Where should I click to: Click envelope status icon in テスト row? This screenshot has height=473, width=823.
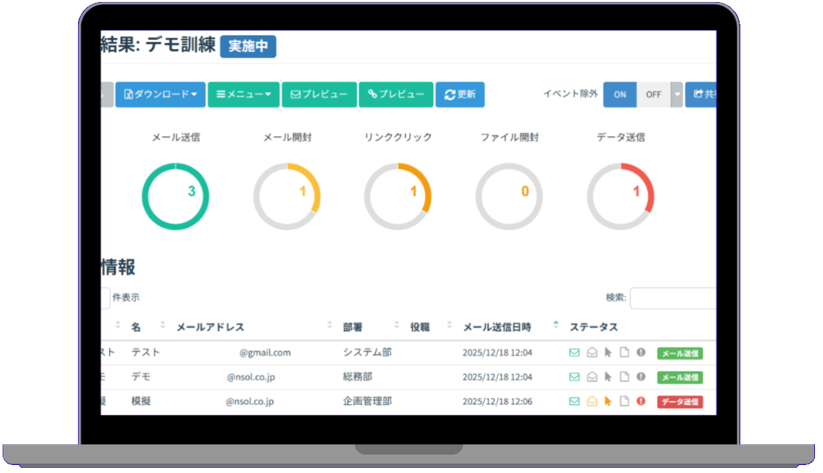(574, 352)
